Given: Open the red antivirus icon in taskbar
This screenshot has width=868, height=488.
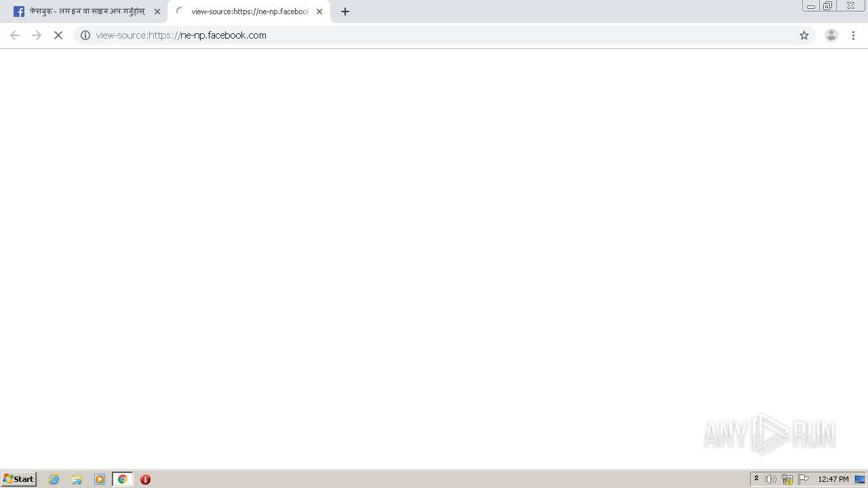Looking at the screenshot, I should coord(145,479).
